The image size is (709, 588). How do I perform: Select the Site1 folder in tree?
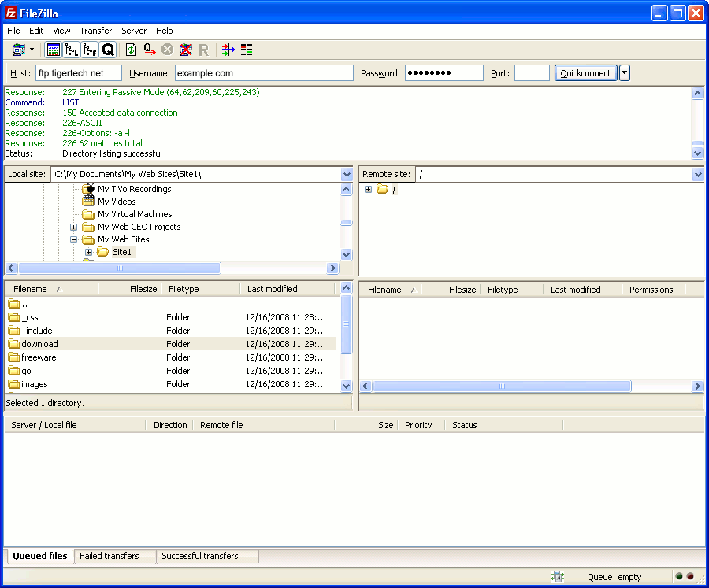click(121, 252)
